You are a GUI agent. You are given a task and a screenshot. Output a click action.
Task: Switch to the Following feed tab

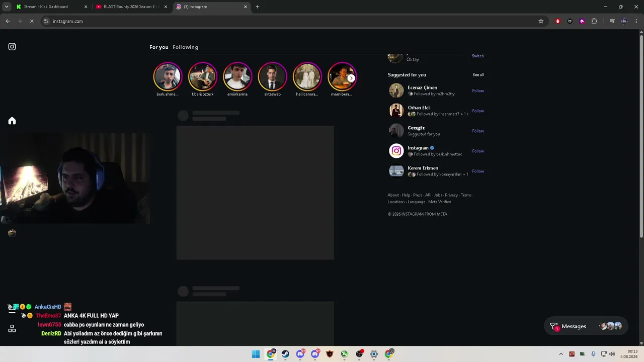pyautogui.click(x=185, y=47)
